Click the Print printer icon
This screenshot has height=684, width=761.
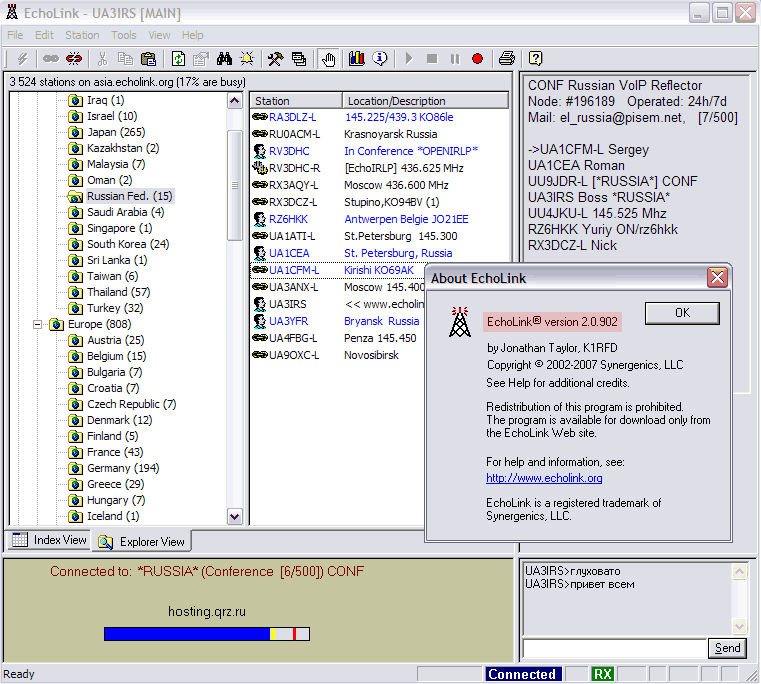507,59
